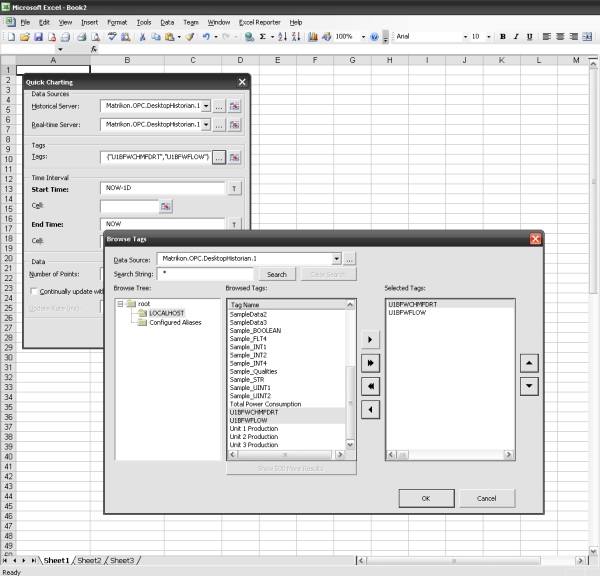Open Print Preview from the toolbar
The height and width of the screenshot is (576, 600).
click(x=95, y=37)
